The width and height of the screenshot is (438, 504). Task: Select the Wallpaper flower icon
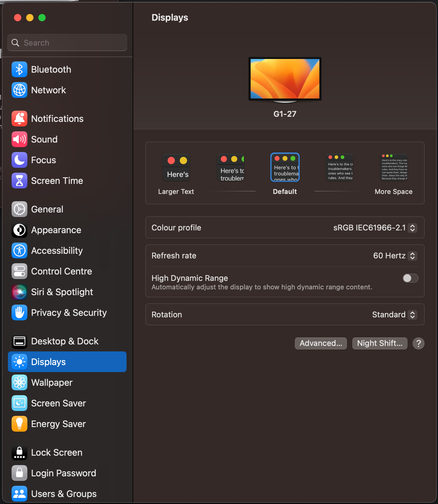[19, 382]
